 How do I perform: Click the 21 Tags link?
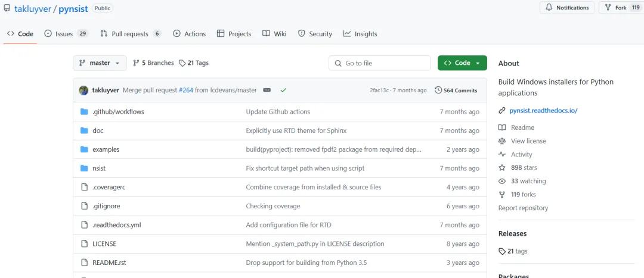click(x=197, y=63)
